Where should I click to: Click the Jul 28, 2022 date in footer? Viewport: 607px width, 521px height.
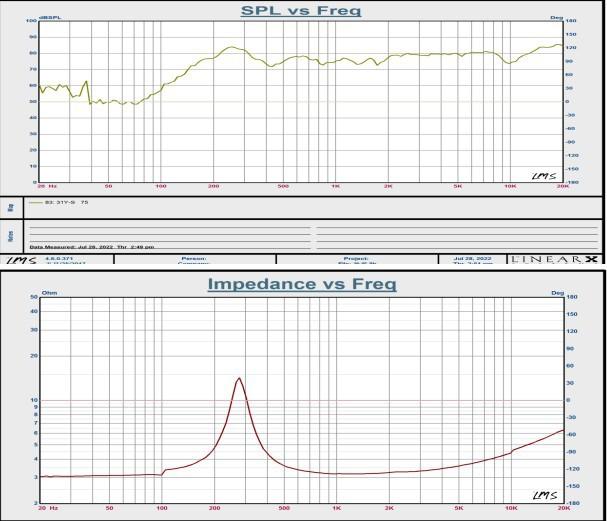coord(471,257)
